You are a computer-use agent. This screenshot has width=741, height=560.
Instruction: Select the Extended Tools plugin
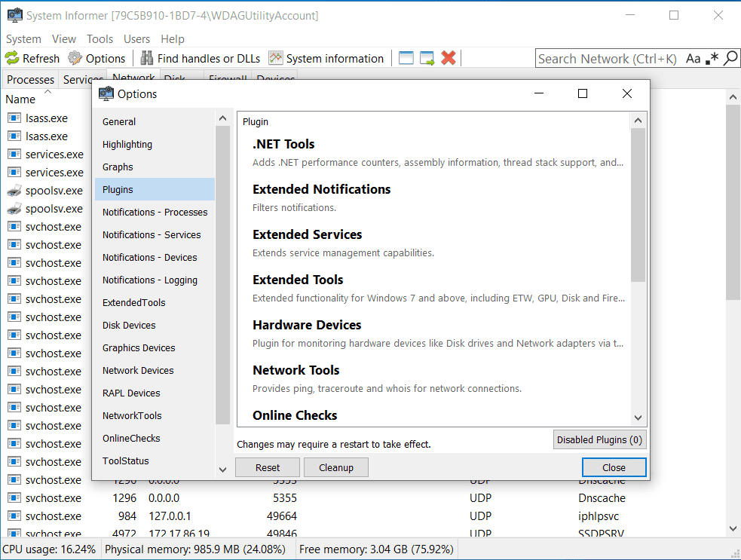coord(434,289)
